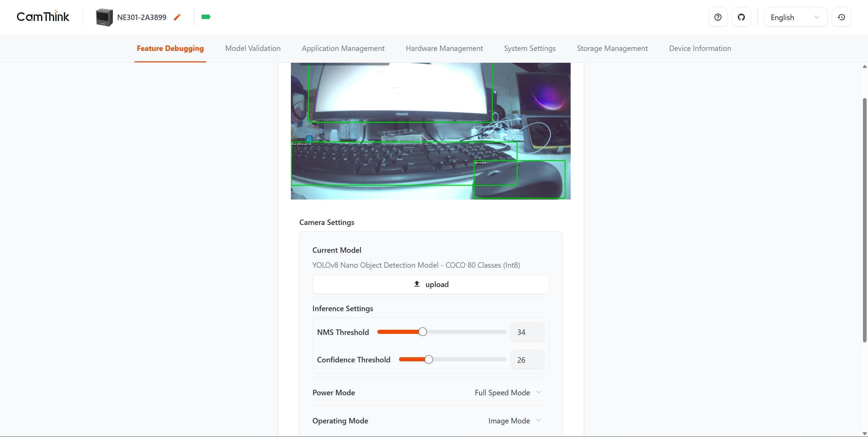Viewport: 868px width, 437px height.
Task: Click the upload arrow icon
Action: [x=417, y=284]
